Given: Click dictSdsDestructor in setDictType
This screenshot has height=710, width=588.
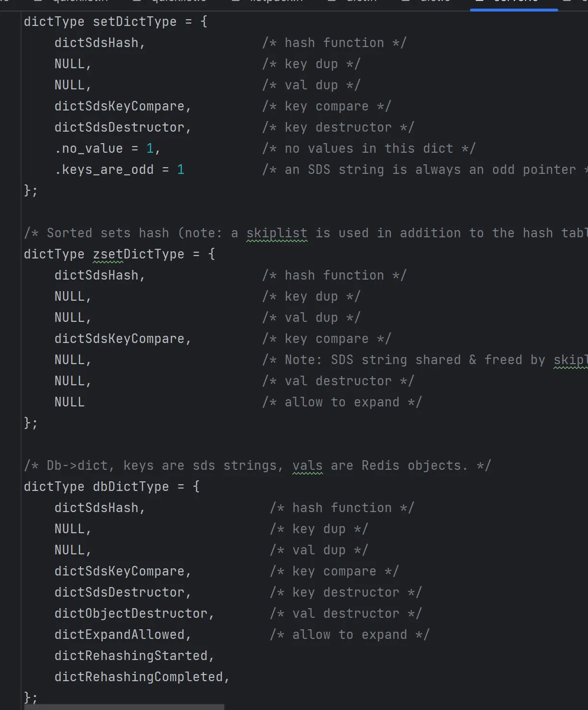Looking at the screenshot, I should [x=120, y=127].
